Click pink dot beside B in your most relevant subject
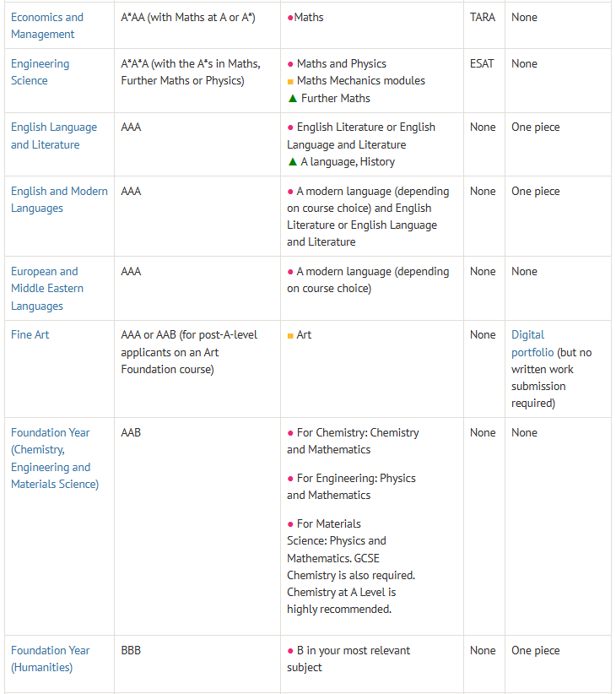Viewport: 616px width, 694px height. pos(290,651)
